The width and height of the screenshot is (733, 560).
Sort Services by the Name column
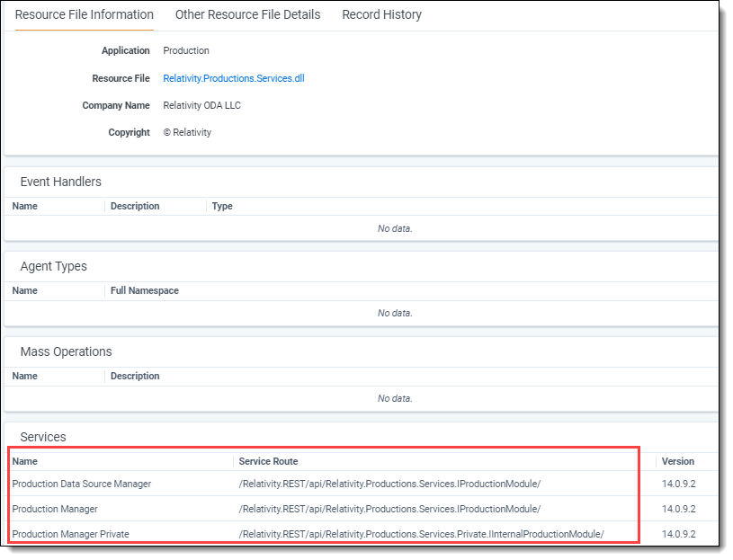coord(25,461)
